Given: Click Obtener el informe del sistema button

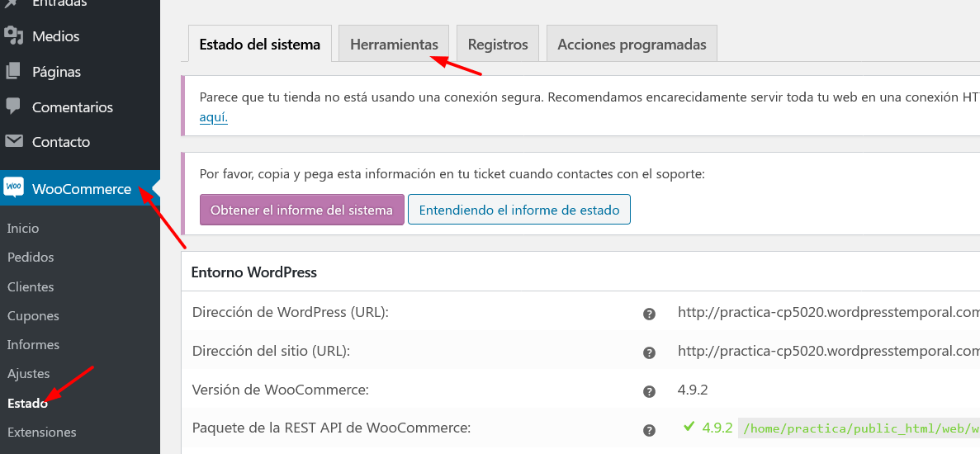Looking at the screenshot, I should pos(302,209).
